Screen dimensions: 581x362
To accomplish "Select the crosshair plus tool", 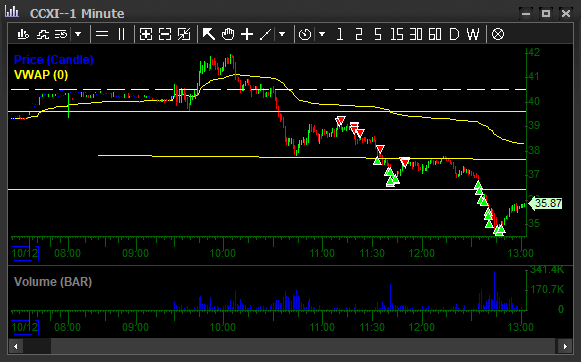I will 247,34.
